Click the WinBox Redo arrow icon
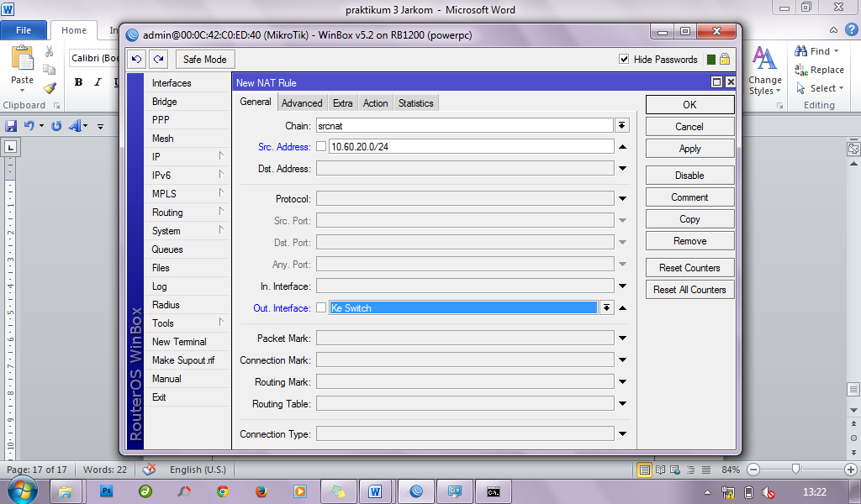This screenshot has width=861, height=504. coord(159,60)
